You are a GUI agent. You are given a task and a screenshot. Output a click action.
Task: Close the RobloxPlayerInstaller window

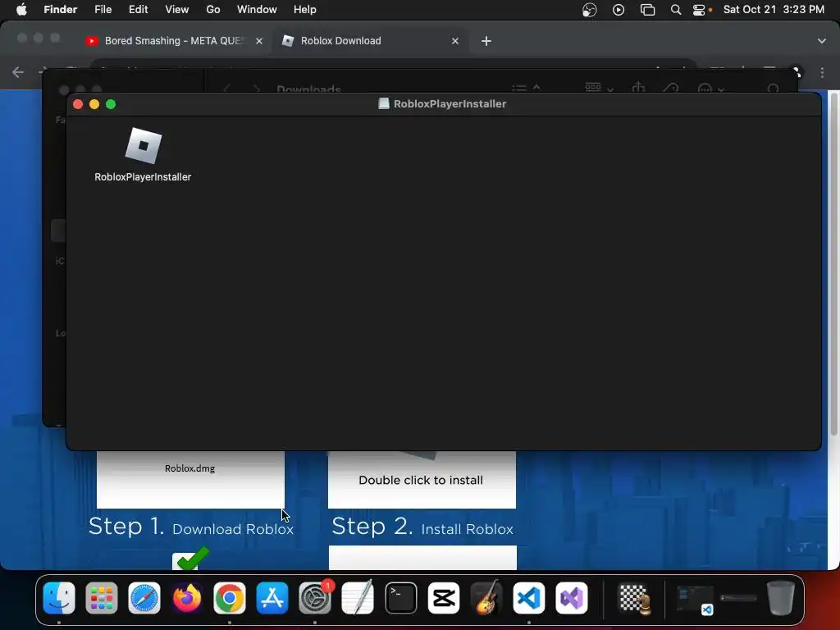(x=78, y=104)
